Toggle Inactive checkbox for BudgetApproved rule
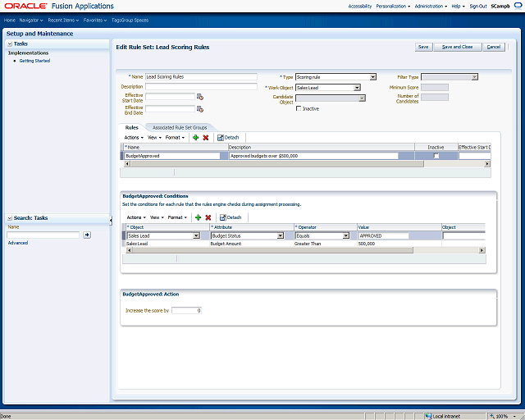Screen dimensions: 525x420 point(436,156)
